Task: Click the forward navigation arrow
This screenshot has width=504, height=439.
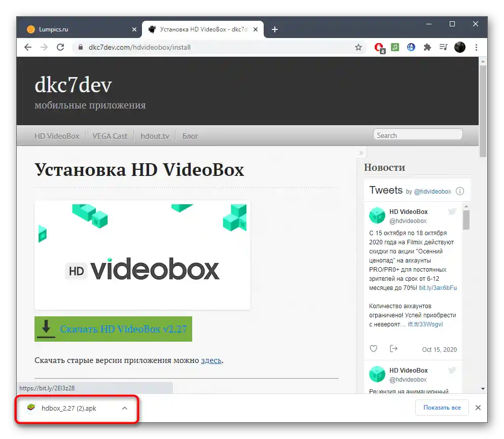Action: (x=44, y=47)
